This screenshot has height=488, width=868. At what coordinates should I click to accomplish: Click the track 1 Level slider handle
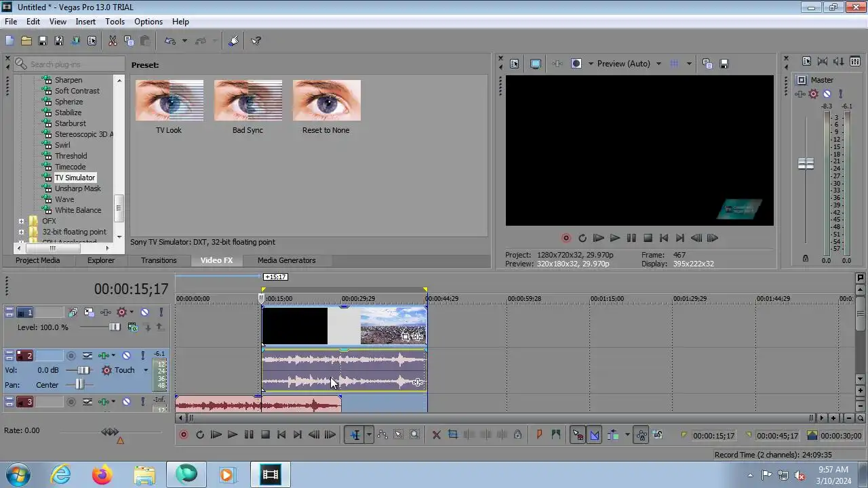(115, 327)
